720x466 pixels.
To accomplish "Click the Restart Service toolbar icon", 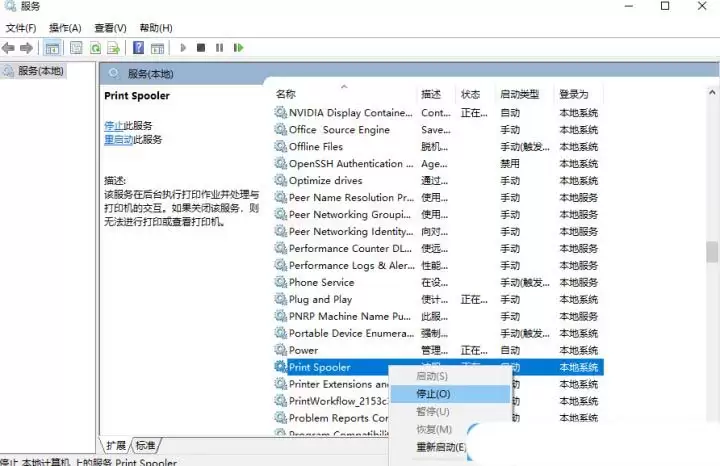I will pyautogui.click(x=238, y=48).
